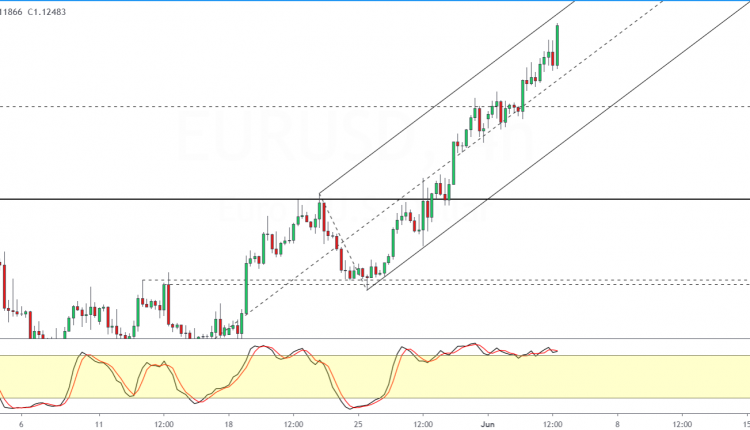Click the 8 date label on time axis
Image resolution: width=750 pixels, height=430 pixels.
point(616,423)
